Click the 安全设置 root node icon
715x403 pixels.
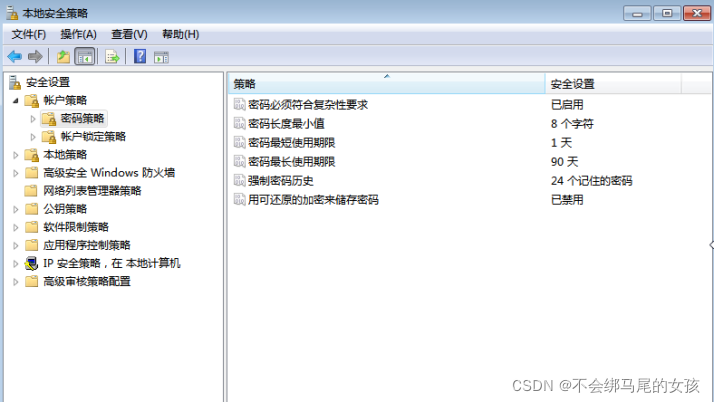[x=15, y=83]
